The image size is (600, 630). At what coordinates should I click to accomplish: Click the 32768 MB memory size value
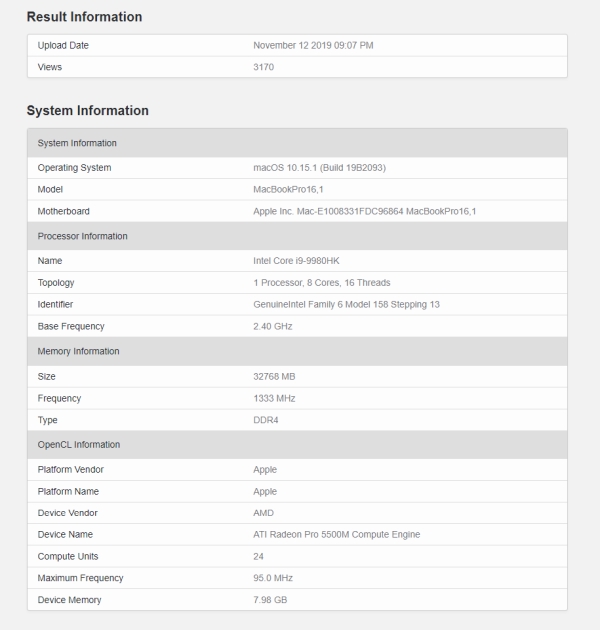274,376
